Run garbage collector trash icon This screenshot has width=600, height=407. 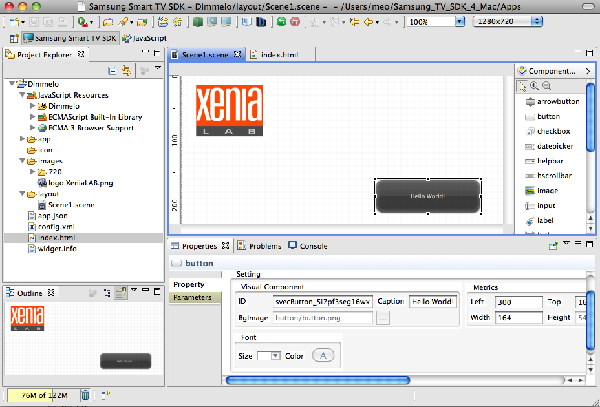pos(85,395)
